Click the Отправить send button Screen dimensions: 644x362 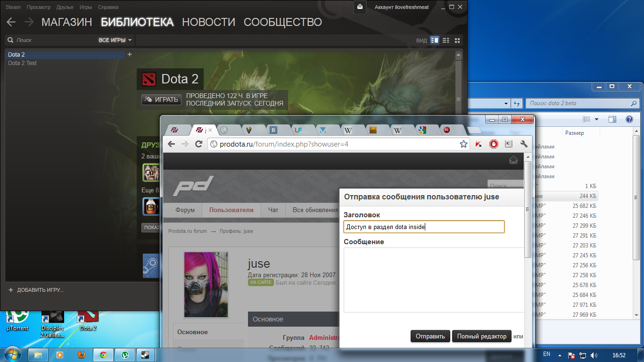click(x=430, y=336)
